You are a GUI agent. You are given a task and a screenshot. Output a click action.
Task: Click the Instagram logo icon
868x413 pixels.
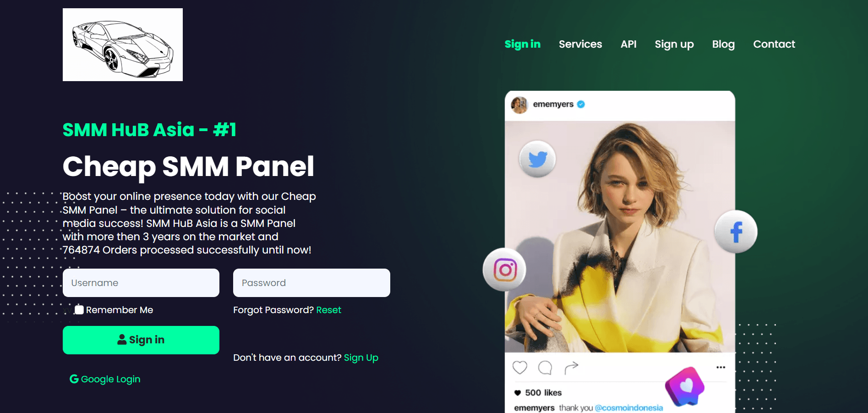pos(505,270)
